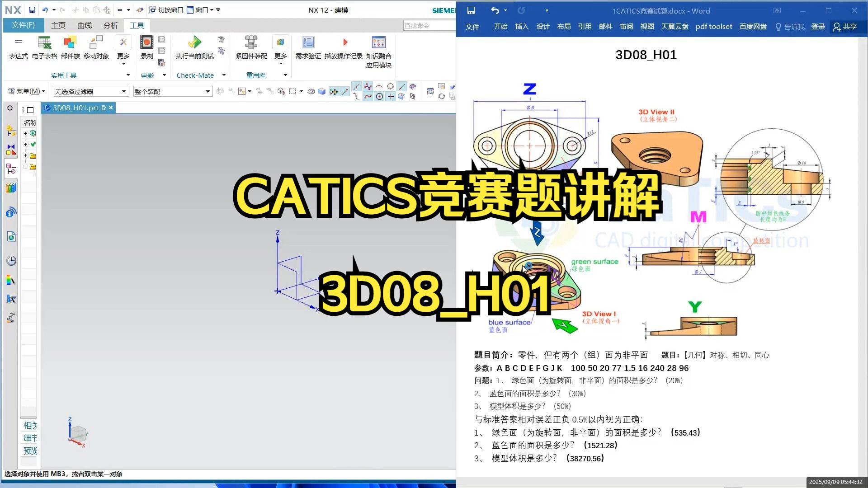868x488 pixels.
Task: Open the Word pdf toolset tab
Action: click(x=714, y=27)
